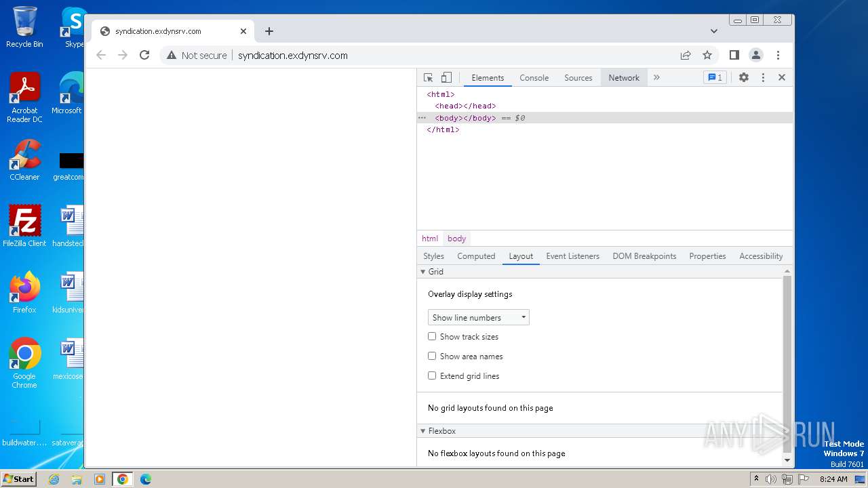Share this page icon
The image size is (868, 488).
point(686,56)
